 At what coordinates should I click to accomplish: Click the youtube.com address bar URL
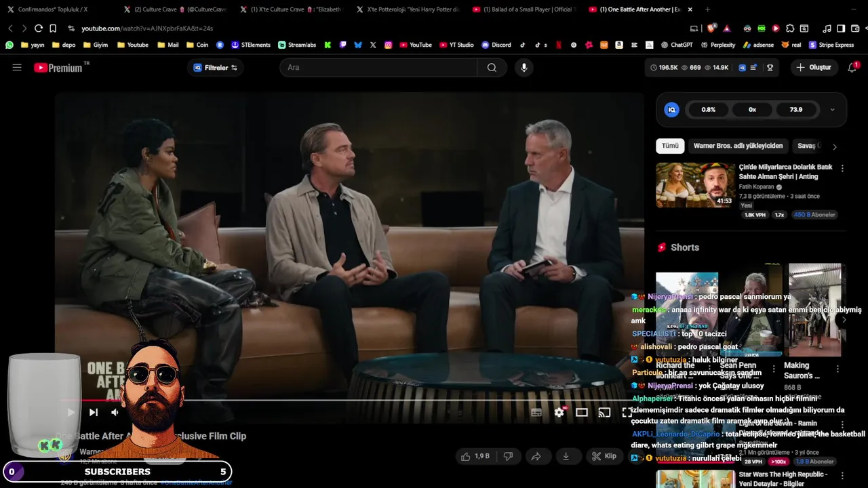[x=147, y=28]
